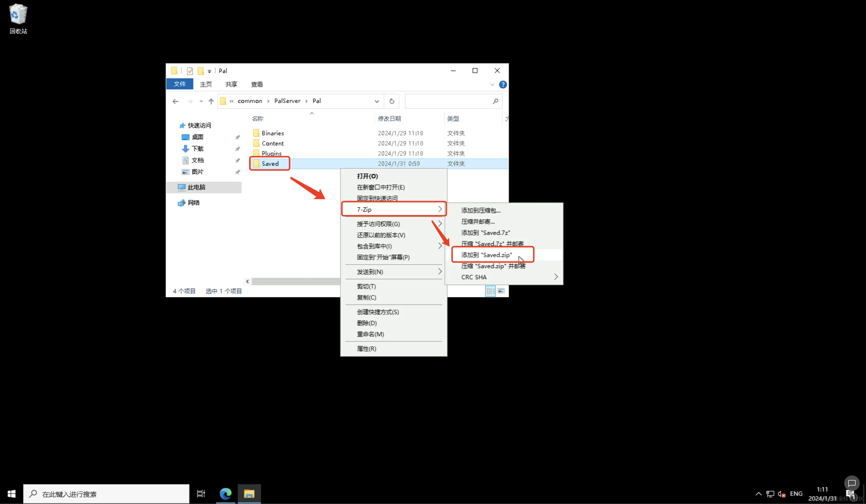Click the back navigation arrow

pyautogui.click(x=176, y=101)
